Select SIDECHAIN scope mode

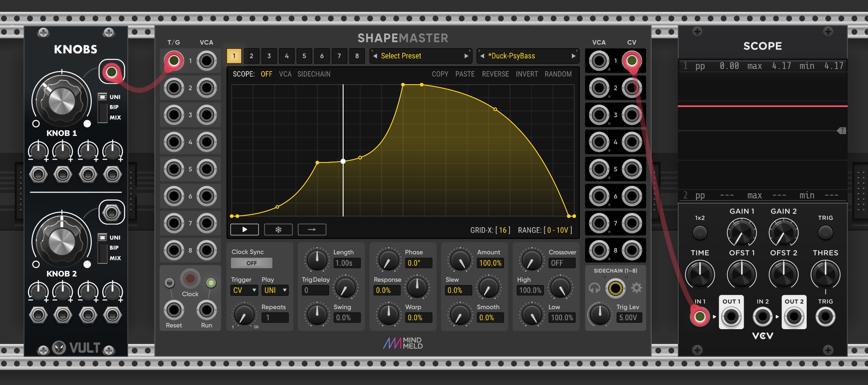(314, 74)
